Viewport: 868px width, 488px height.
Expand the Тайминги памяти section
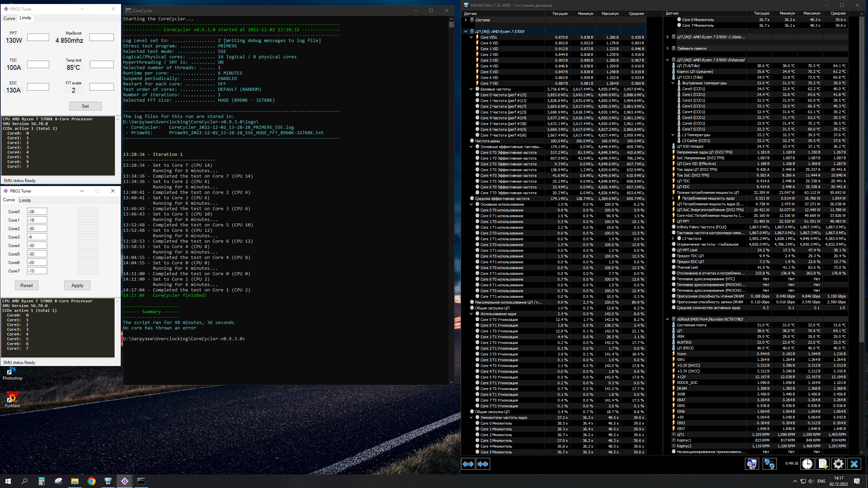[667, 48]
